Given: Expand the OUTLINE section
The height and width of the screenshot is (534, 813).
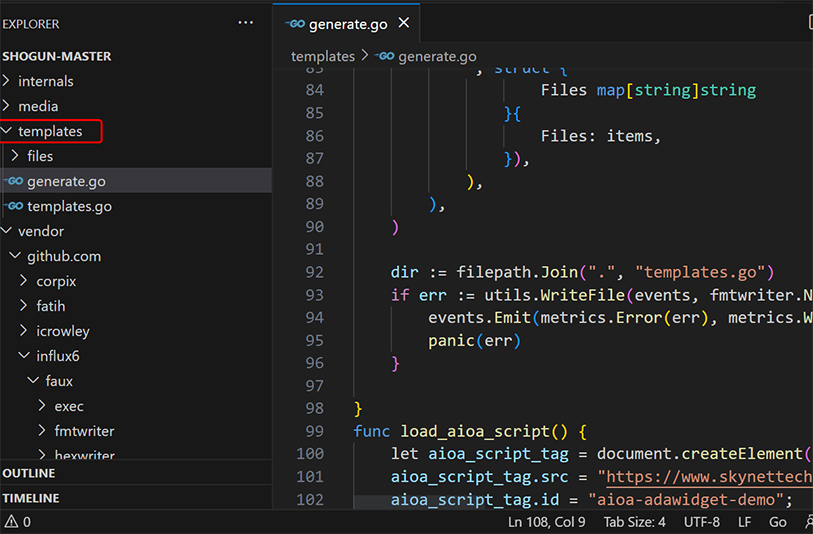Looking at the screenshot, I should [29, 473].
